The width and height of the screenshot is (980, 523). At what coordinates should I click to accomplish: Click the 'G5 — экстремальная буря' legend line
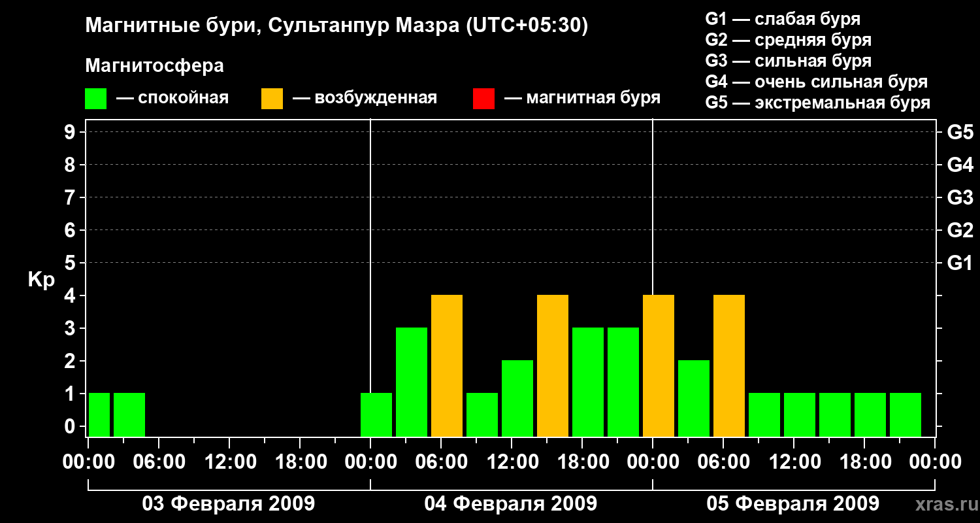tap(817, 103)
